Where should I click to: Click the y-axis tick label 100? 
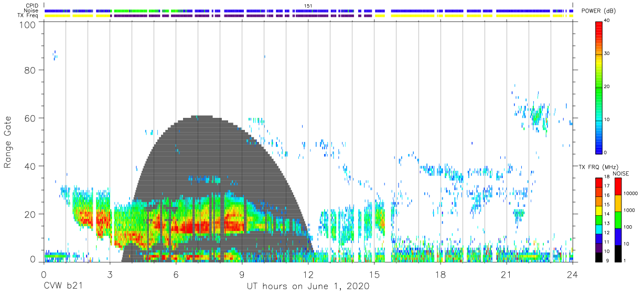click(27, 25)
